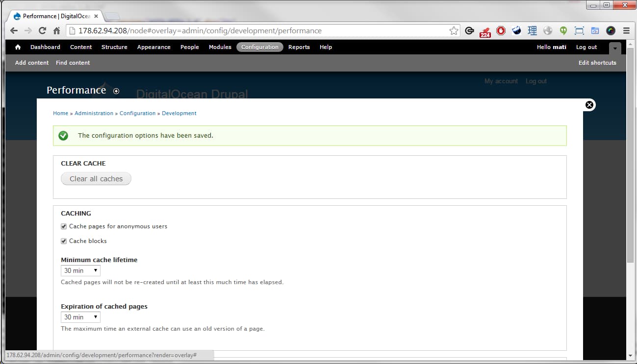This screenshot has width=637, height=364.
Task: Reload the page with refresh icon
Action: [x=42, y=30]
